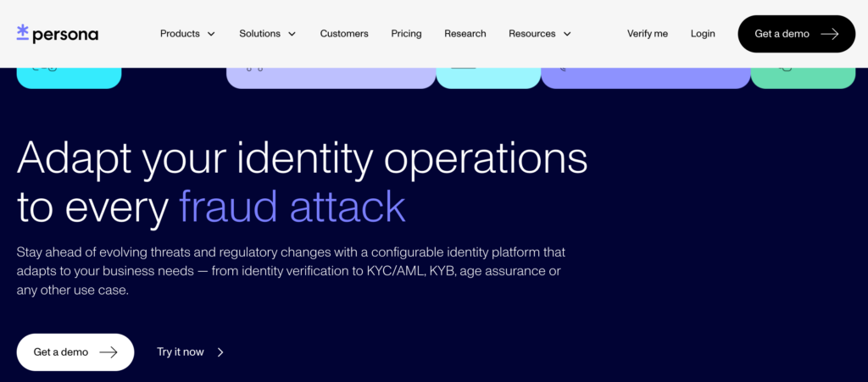Expand the Solutions dropdown chevron

coord(292,34)
